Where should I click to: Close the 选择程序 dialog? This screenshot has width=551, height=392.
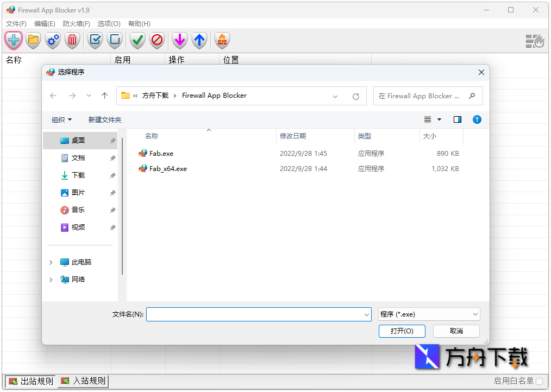[481, 72]
